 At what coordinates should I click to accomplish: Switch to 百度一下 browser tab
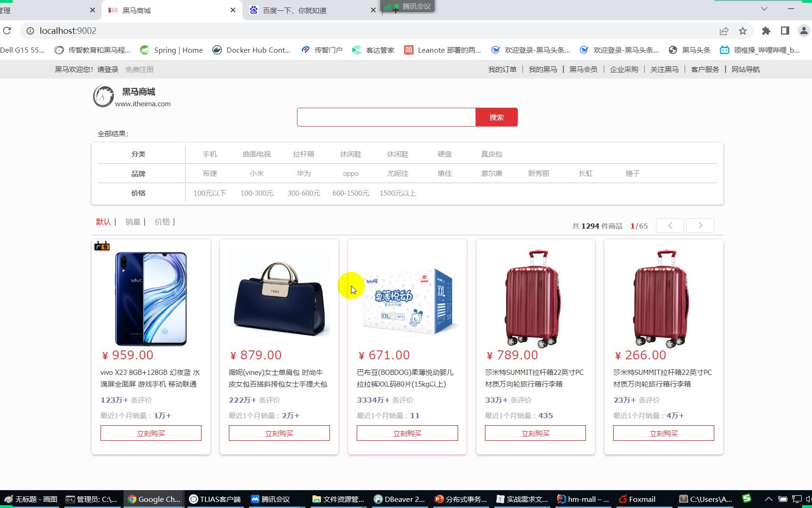pos(294,10)
